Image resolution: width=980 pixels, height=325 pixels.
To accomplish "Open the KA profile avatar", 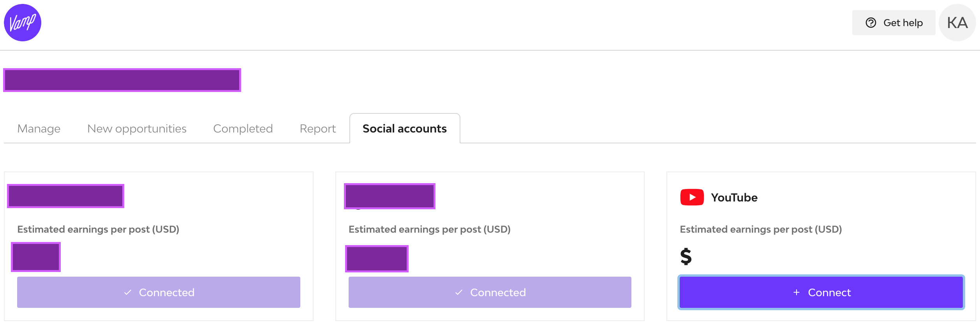I will click(957, 23).
